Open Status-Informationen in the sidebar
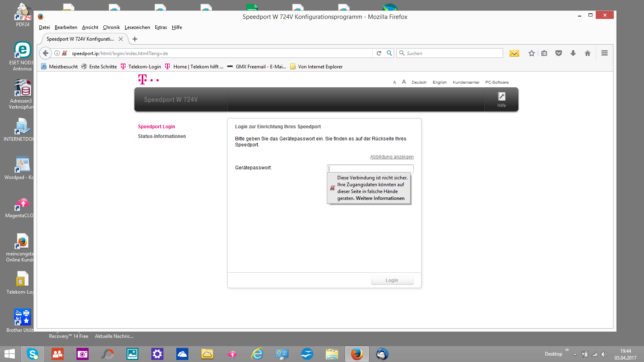This screenshot has height=362, width=644. coord(162,136)
